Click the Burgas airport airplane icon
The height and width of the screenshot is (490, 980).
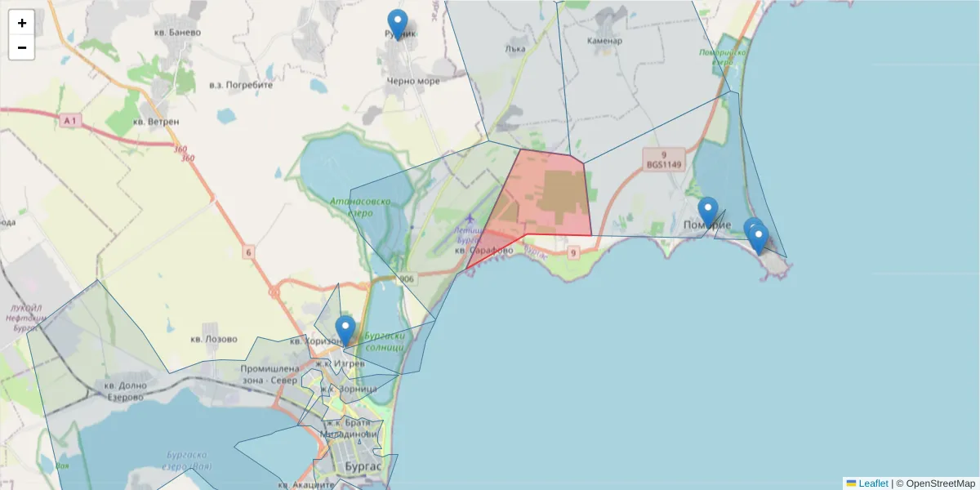470,218
